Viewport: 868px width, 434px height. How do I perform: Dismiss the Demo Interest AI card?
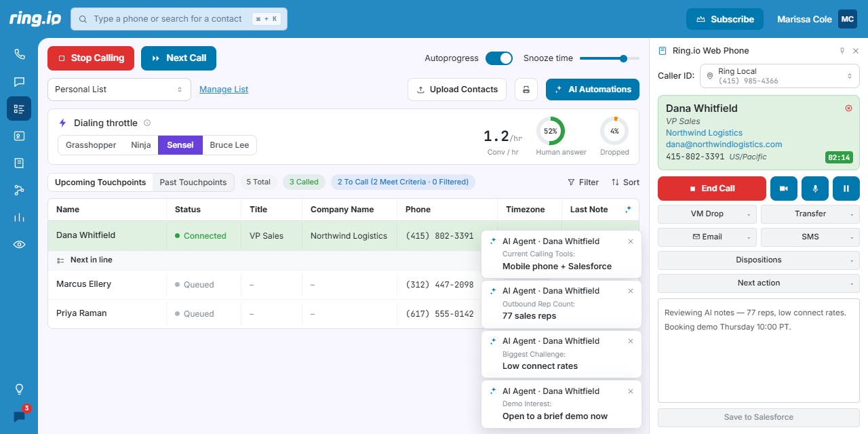631,391
